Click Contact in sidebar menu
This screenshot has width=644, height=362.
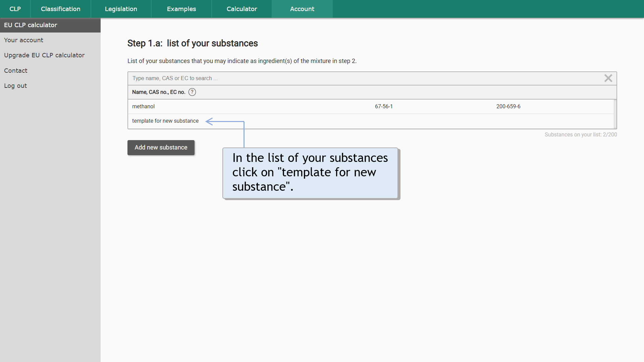click(15, 70)
